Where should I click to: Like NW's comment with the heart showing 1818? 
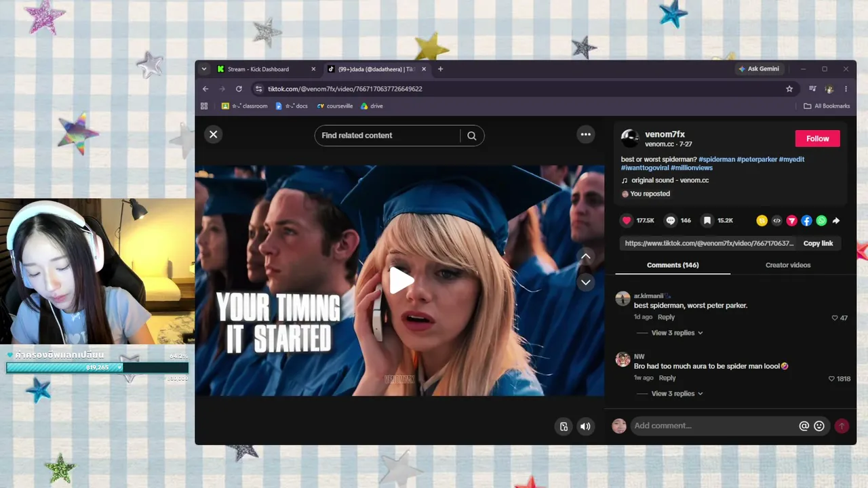[832, 379]
